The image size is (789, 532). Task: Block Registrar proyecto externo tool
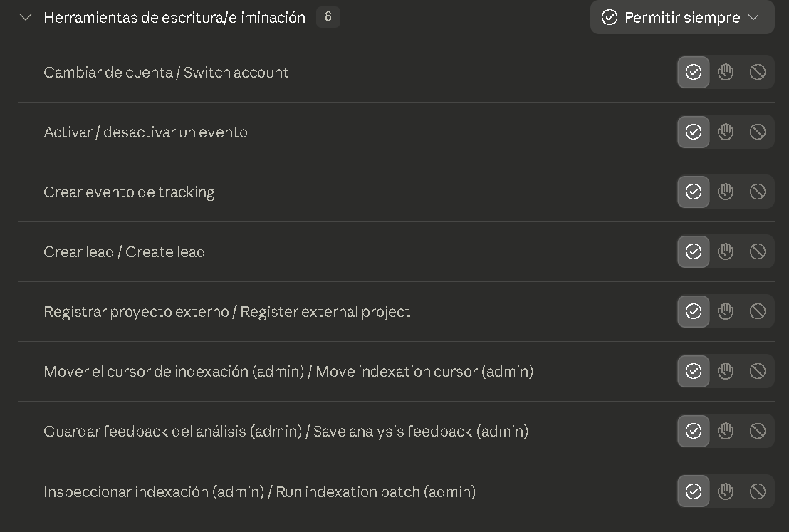pyautogui.click(x=757, y=311)
